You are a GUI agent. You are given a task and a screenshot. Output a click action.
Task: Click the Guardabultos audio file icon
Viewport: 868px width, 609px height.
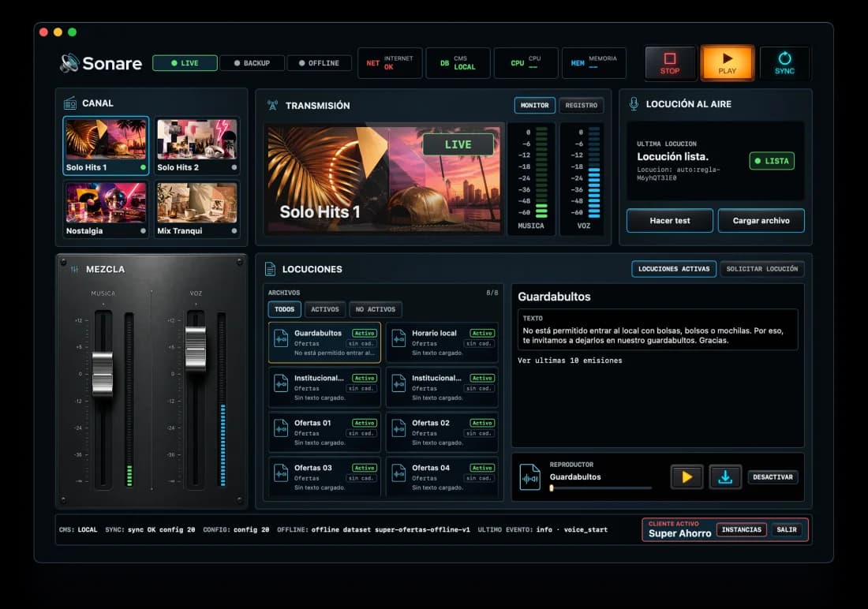pyautogui.click(x=281, y=337)
